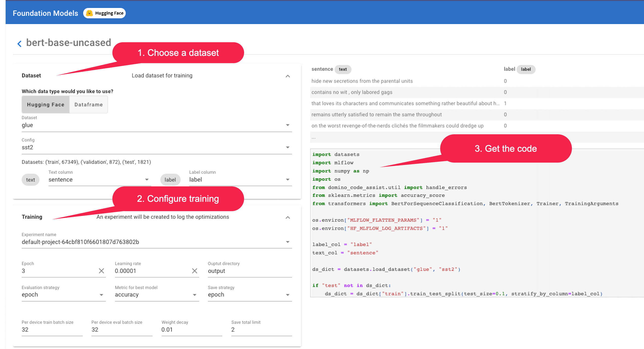
Task: Select the Hugging Face data type
Action: pos(46,104)
